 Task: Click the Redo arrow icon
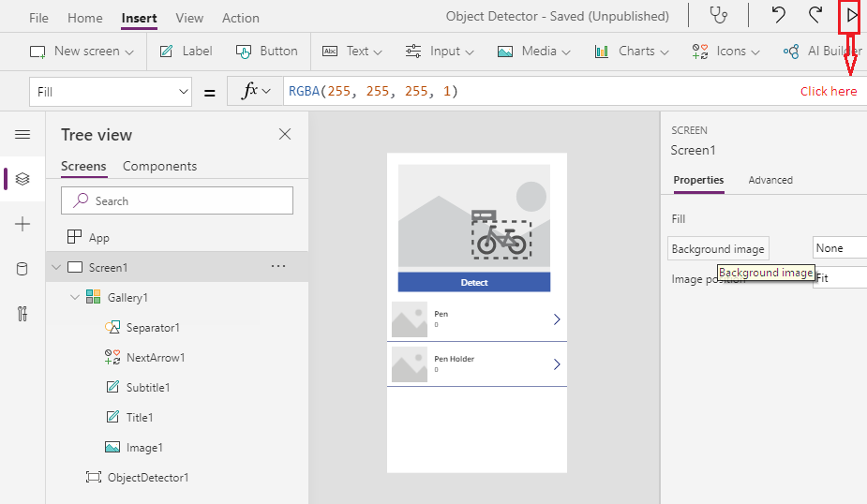click(815, 15)
